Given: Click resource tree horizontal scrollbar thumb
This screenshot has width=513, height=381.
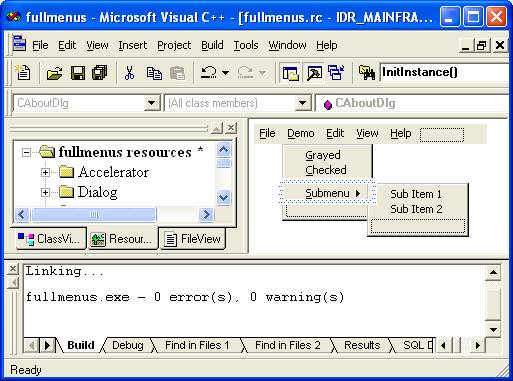Looking at the screenshot, I should [x=94, y=214].
